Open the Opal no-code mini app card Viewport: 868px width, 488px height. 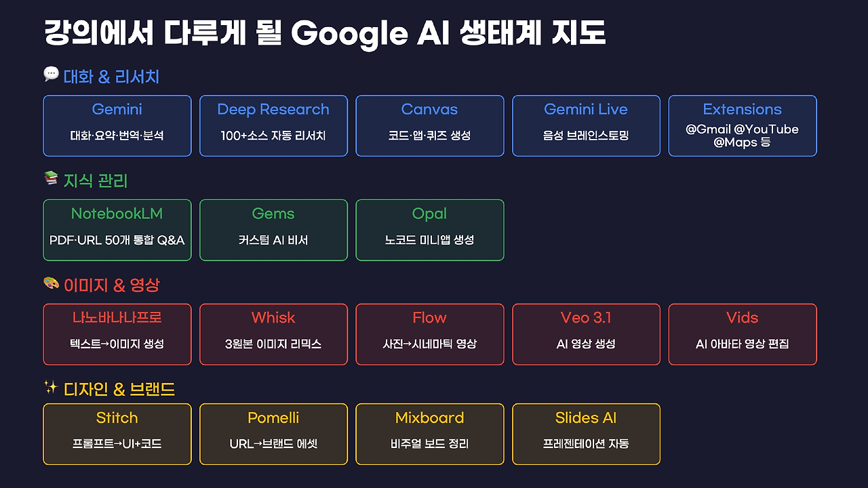[430, 230]
